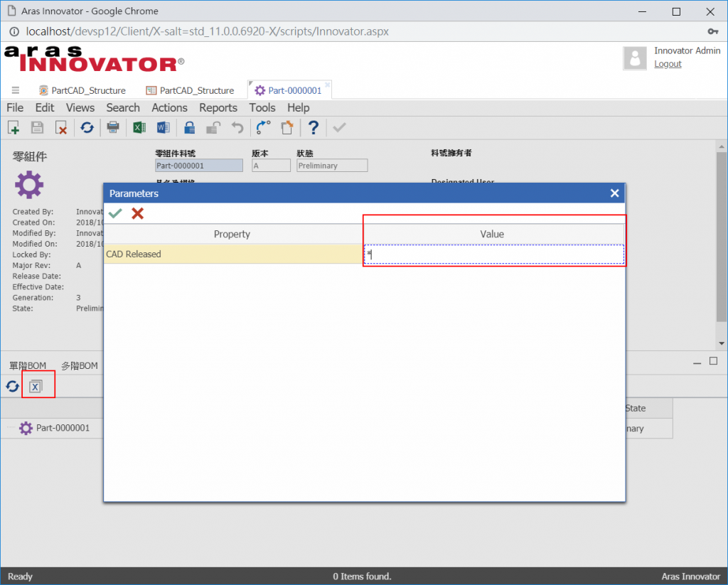Click the scrollbar down arrow on form
Screen dimensions: 728x585
(722, 343)
